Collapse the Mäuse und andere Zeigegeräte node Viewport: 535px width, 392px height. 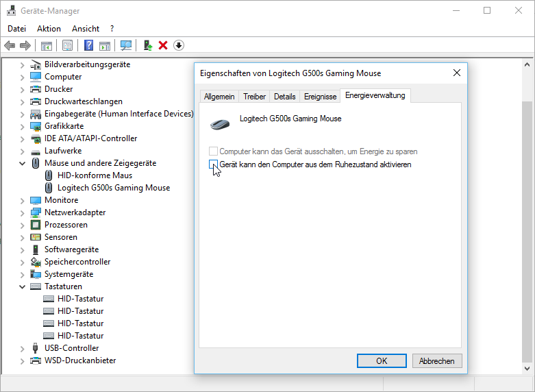[22, 163]
